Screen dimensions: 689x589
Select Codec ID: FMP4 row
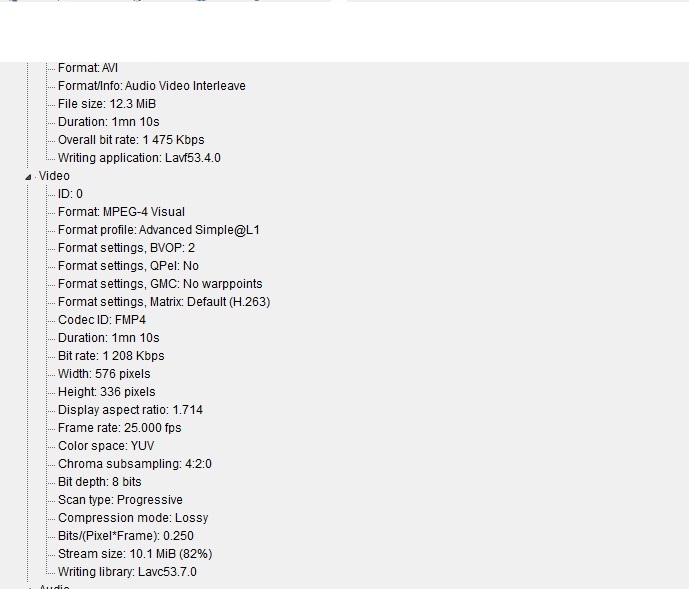[x=102, y=320]
